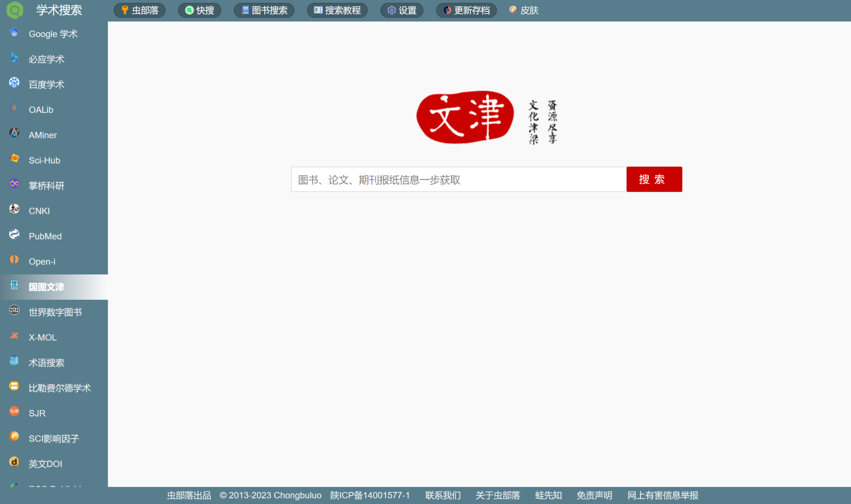This screenshot has width=851, height=504.
Task: Click the X-MOL icon in sidebar
Action: [14, 336]
